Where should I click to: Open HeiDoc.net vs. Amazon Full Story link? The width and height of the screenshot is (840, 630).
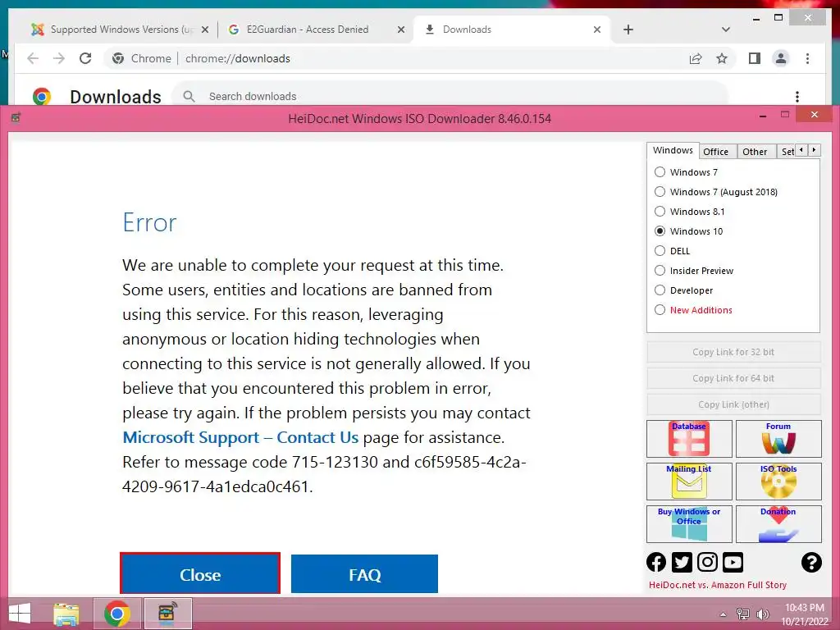(x=717, y=585)
